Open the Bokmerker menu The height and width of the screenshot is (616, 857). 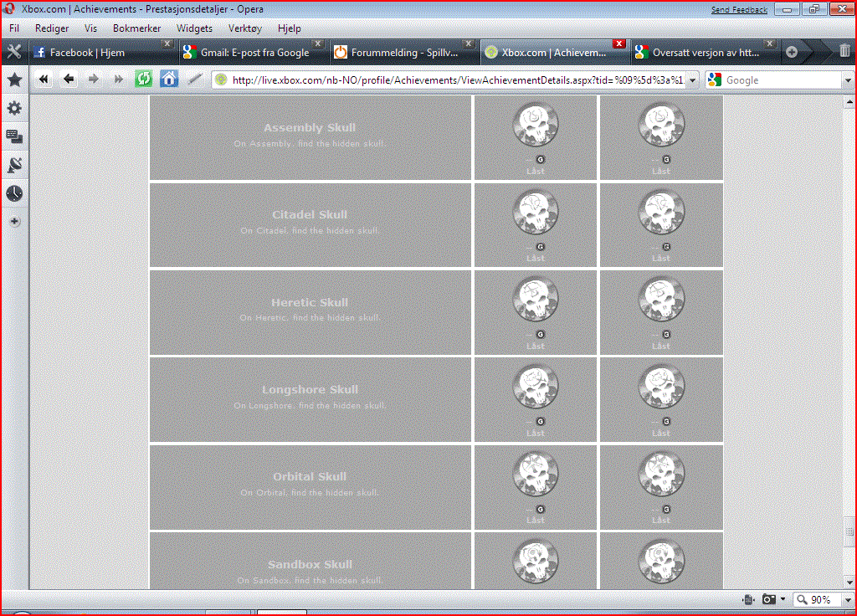click(x=136, y=28)
